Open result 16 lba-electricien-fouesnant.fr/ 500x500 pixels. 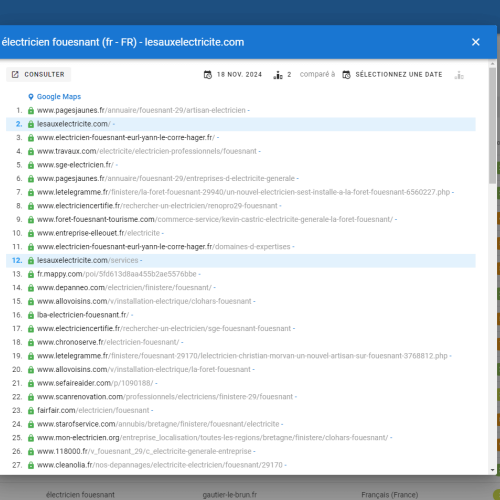(x=83, y=315)
